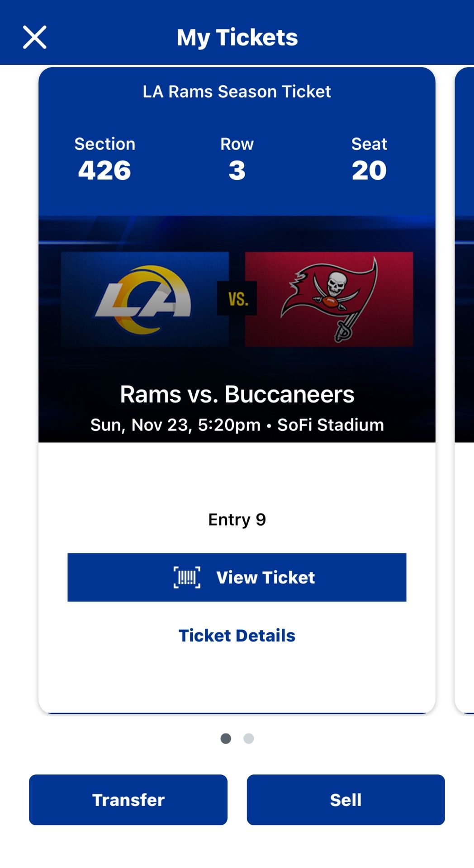
Task: Select the Seat 20 value
Action: [x=370, y=170]
